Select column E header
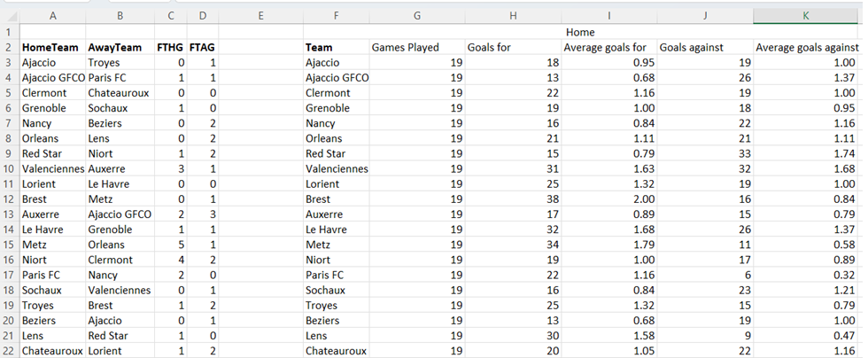868x358 pixels. pos(260,17)
